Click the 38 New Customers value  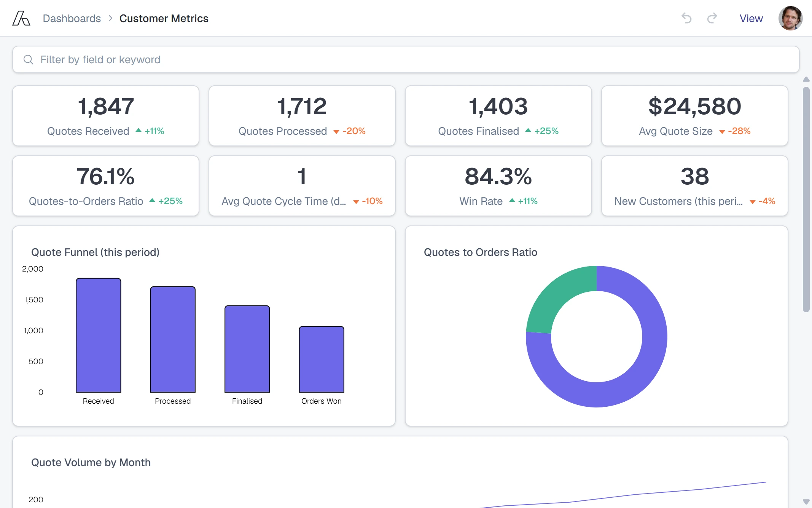695,176
